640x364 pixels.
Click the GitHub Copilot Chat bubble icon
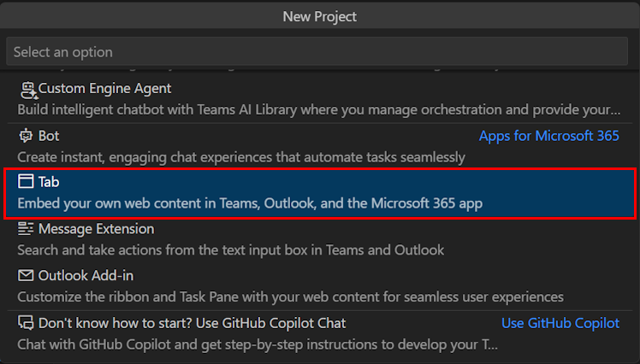[x=26, y=323]
